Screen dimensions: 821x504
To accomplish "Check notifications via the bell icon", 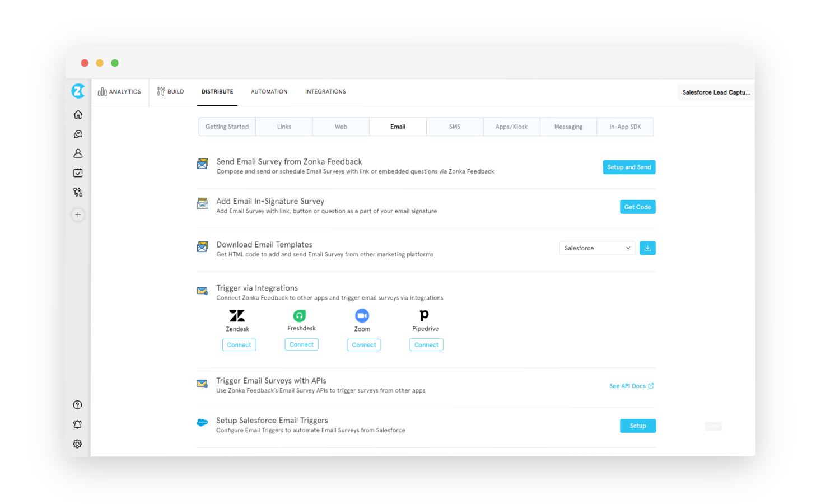I will pos(77,424).
